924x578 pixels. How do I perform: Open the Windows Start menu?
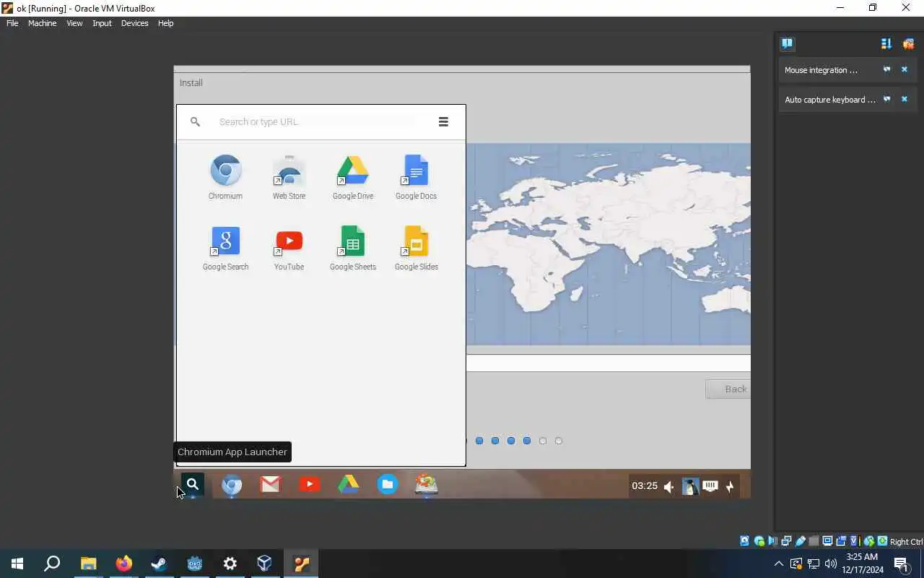[17, 564]
